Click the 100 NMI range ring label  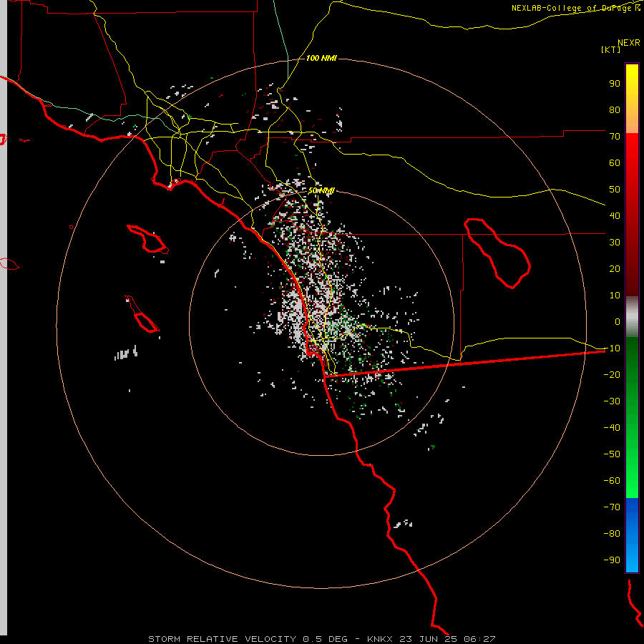point(321,58)
